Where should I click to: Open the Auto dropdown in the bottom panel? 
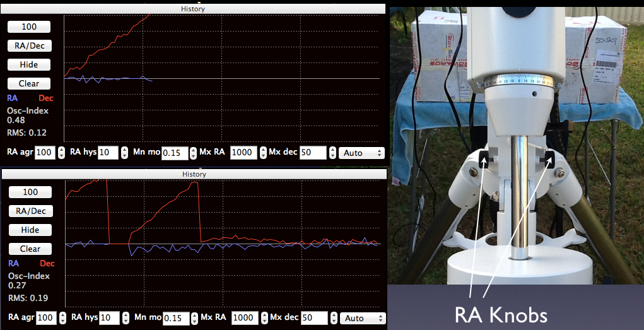[x=361, y=318]
